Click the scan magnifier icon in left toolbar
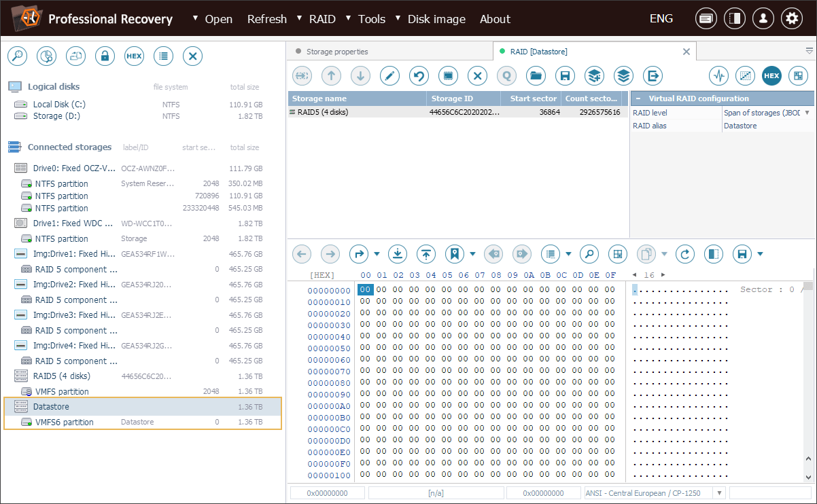Image resolution: width=817 pixels, height=504 pixels. [17, 56]
